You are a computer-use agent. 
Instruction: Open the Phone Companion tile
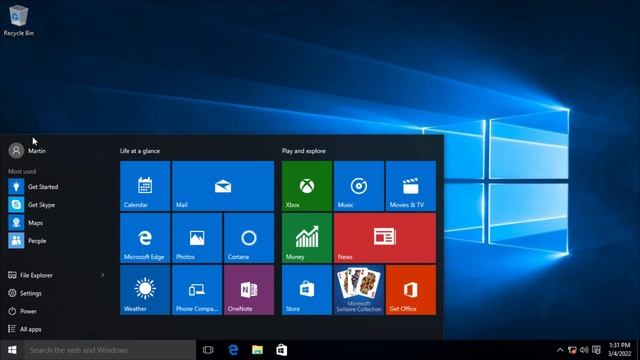pos(197,290)
